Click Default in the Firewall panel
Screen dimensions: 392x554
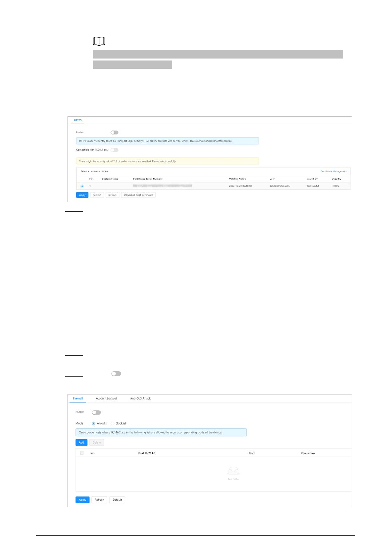117,500
